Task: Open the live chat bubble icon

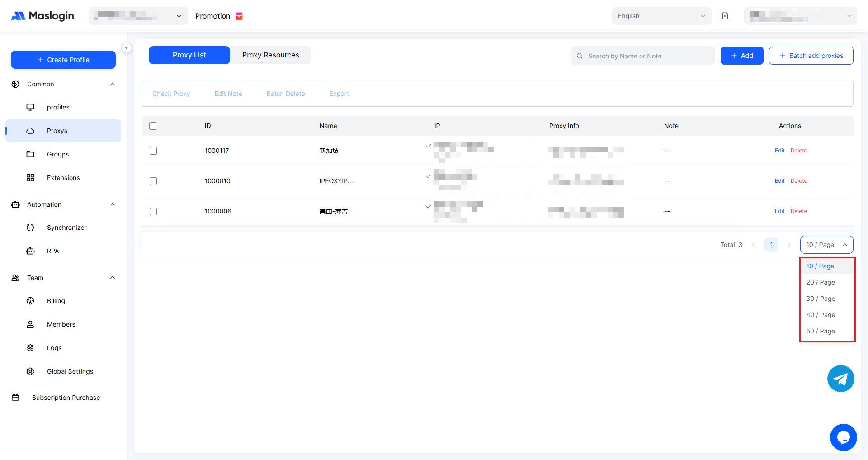Action: tap(843, 437)
